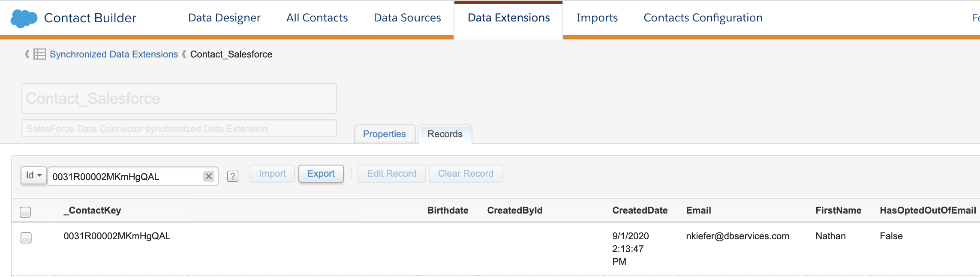
Task: Open the Data Designer menu tab
Action: pyautogui.click(x=224, y=18)
